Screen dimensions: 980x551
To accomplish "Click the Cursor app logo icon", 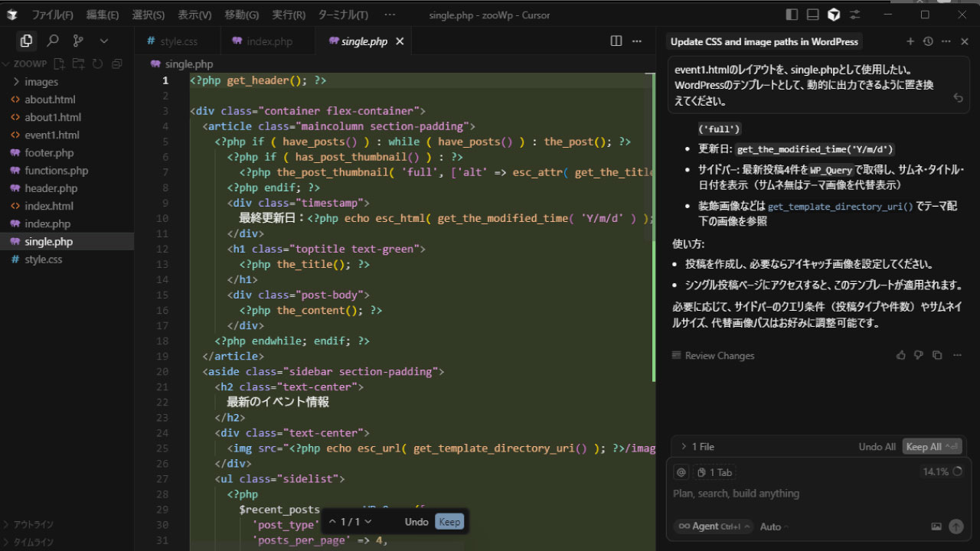I will pyautogui.click(x=12, y=15).
